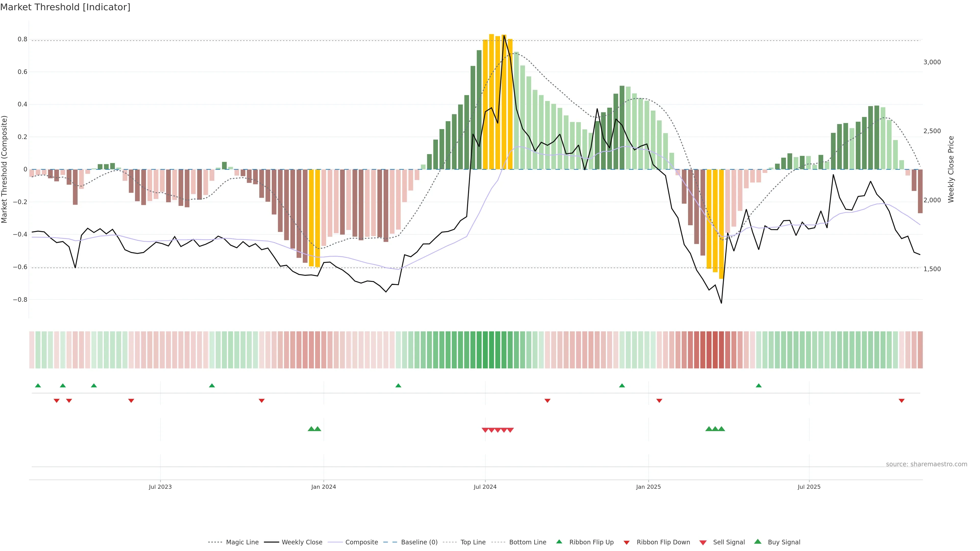
Task: Click the Jul 2024 x-axis label
Action: pyautogui.click(x=485, y=487)
